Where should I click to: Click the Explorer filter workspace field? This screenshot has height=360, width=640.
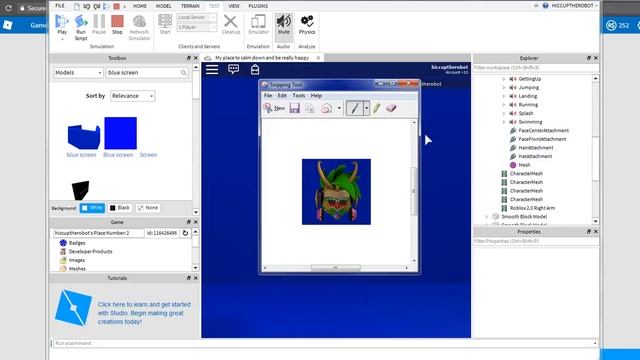pos(536,68)
